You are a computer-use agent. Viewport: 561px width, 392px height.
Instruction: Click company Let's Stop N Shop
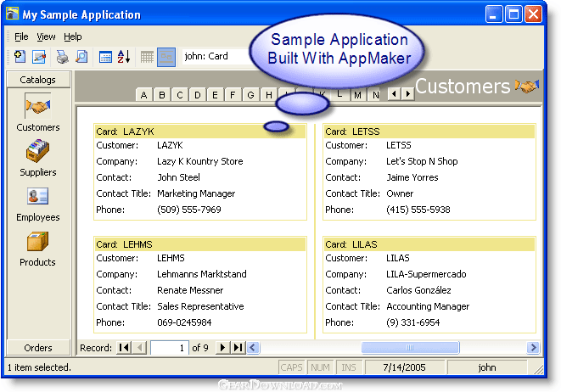[x=422, y=161]
